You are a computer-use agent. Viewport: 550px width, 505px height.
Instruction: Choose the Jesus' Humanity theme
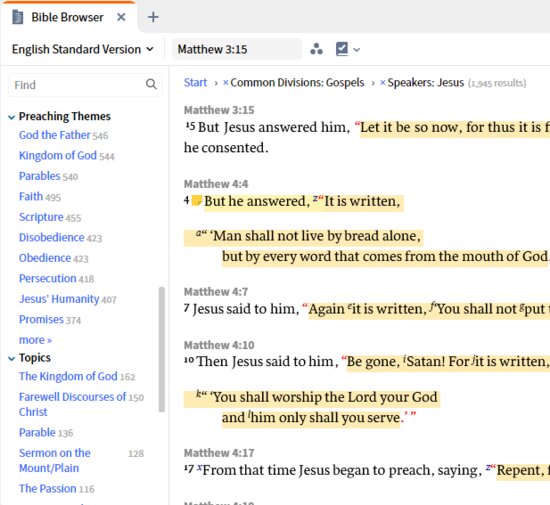pos(59,299)
